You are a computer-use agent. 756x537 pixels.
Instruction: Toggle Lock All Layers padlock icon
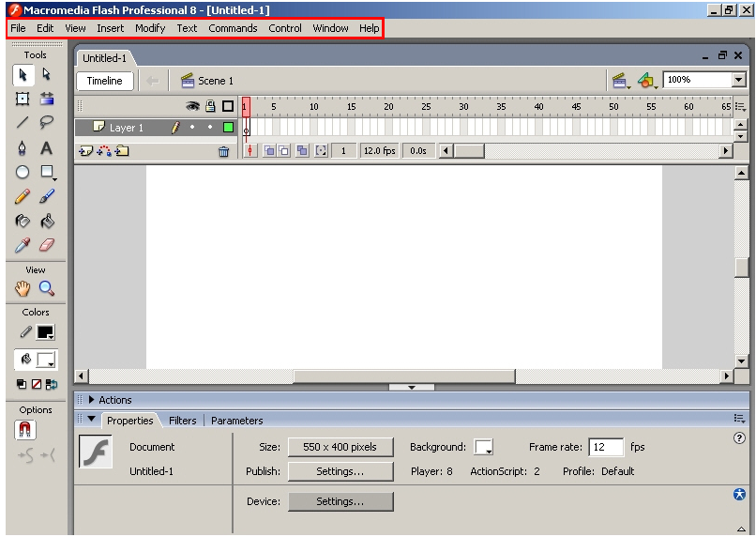(x=210, y=106)
